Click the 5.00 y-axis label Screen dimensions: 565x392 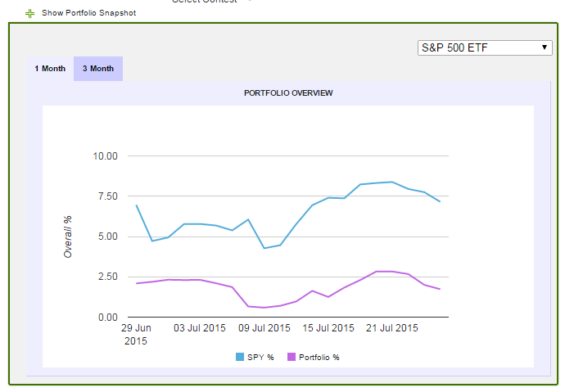click(x=108, y=237)
